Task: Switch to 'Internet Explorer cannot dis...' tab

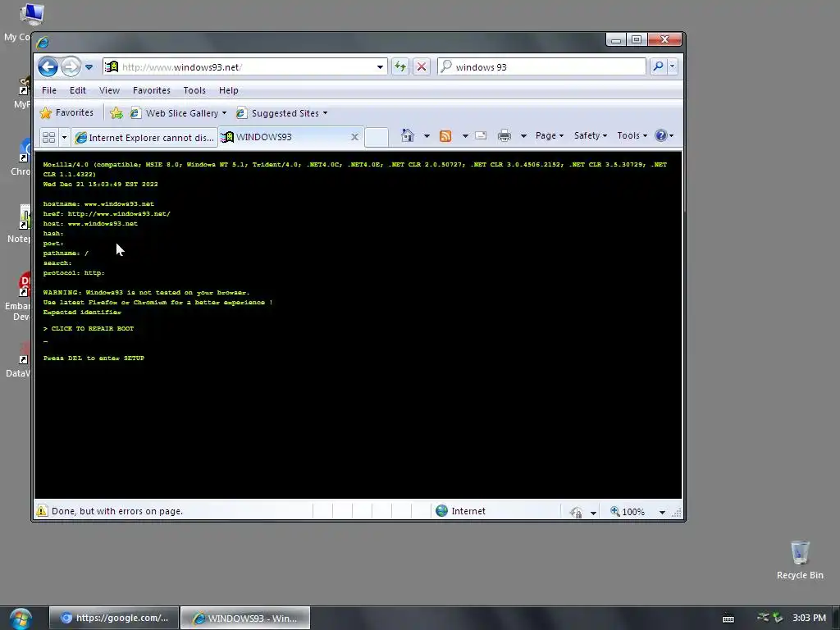Action: point(144,138)
